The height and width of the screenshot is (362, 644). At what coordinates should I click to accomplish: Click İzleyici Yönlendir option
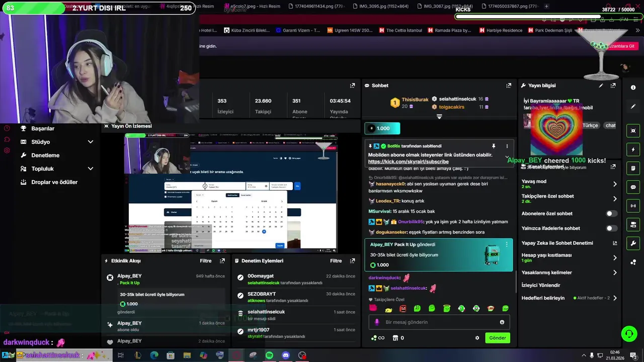point(541,286)
